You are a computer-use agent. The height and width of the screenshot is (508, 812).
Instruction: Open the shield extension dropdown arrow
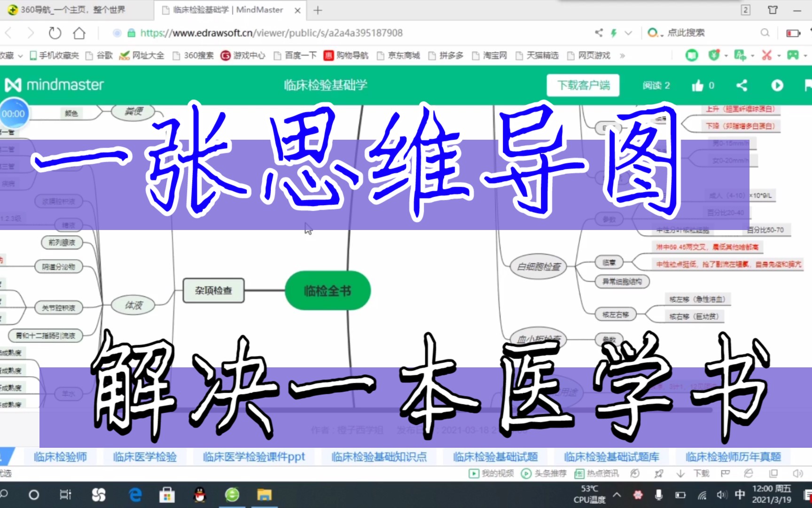pyautogui.click(x=726, y=56)
